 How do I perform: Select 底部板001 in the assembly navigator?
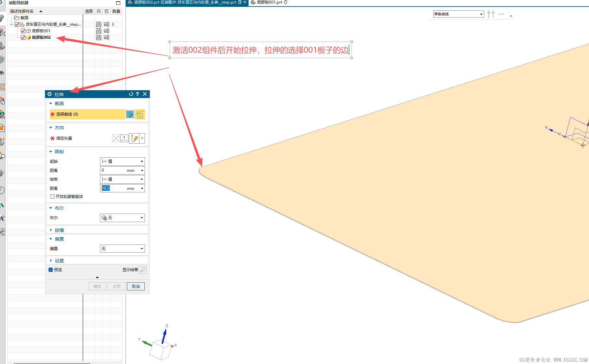pyautogui.click(x=41, y=31)
